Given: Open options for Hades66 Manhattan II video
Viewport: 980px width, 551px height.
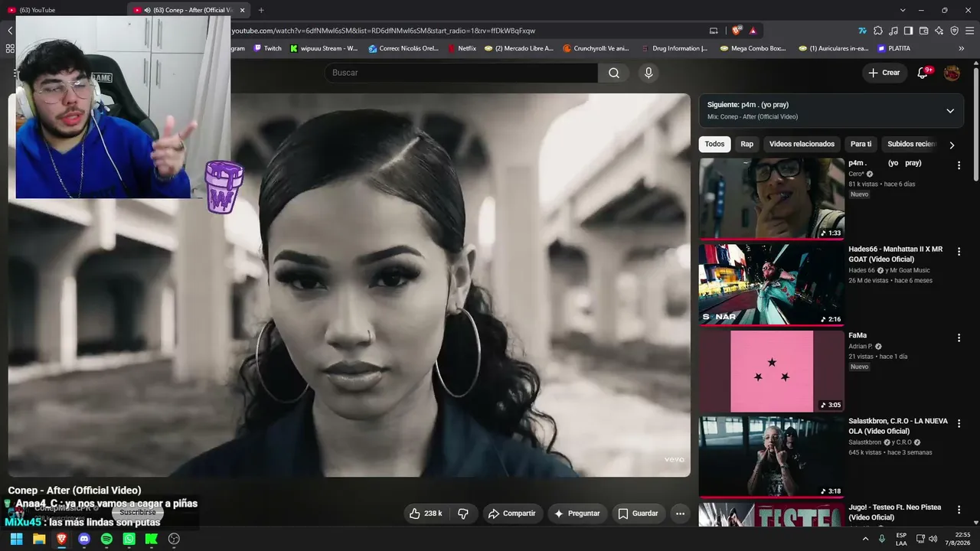Looking at the screenshot, I should tap(959, 252).
